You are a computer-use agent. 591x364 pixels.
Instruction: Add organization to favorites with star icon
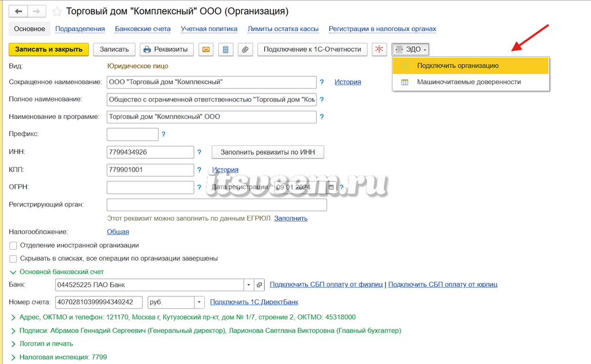pos(57,12)
